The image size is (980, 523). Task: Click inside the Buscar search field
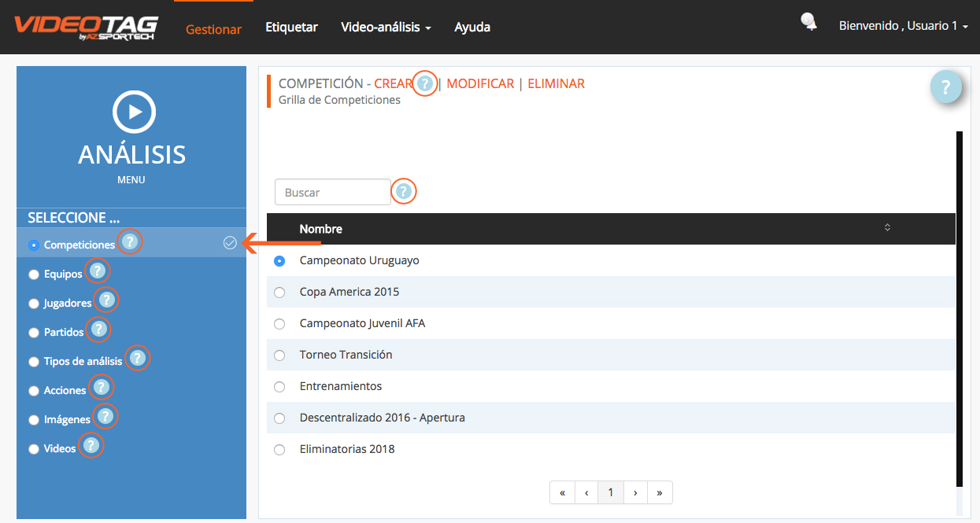coord(332,193)
